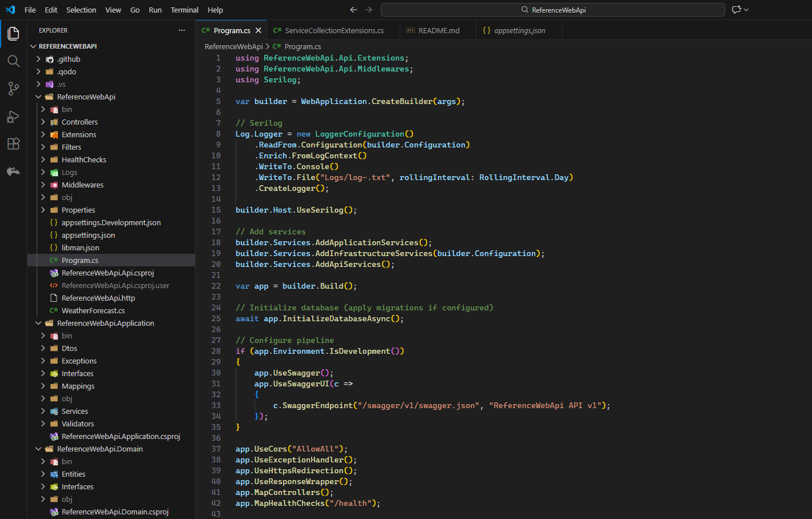Expand the Properties folder
812x519 pixels.
[x=112, y=210]
